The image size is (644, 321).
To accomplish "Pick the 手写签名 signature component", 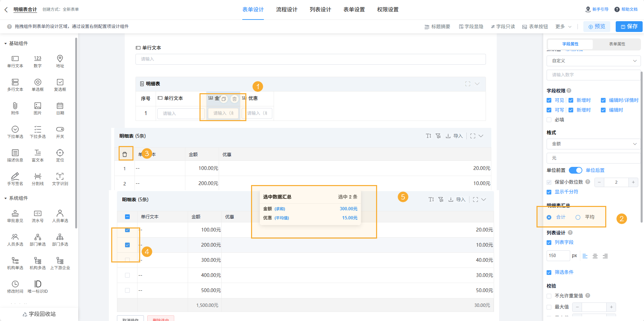I will pos(15,179).
